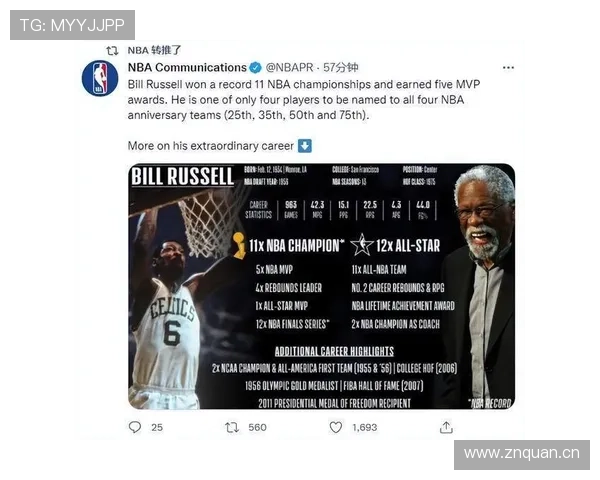Open the Bill Russell infographic image
Image resolution: width=600 pixels, height=480 pixels.
point(321,286)
